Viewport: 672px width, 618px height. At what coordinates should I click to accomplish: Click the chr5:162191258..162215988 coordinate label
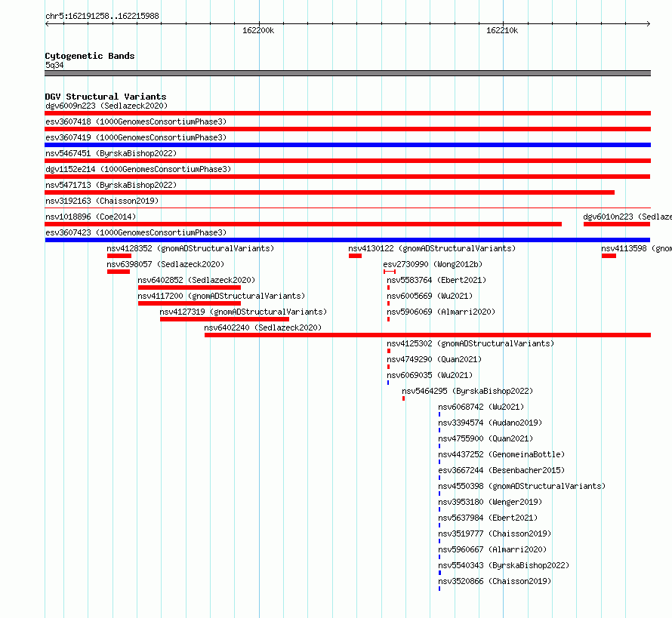click(x=102, y=16)
